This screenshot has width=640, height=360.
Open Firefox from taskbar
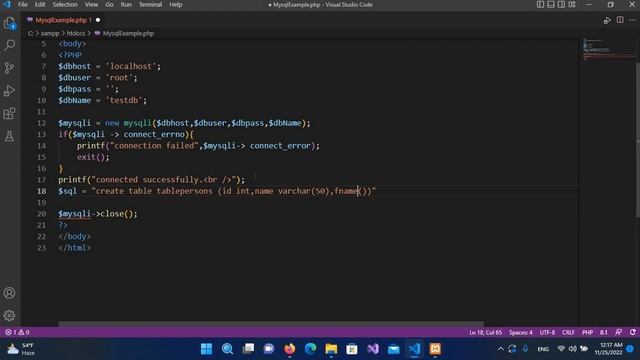coord(290,349)
